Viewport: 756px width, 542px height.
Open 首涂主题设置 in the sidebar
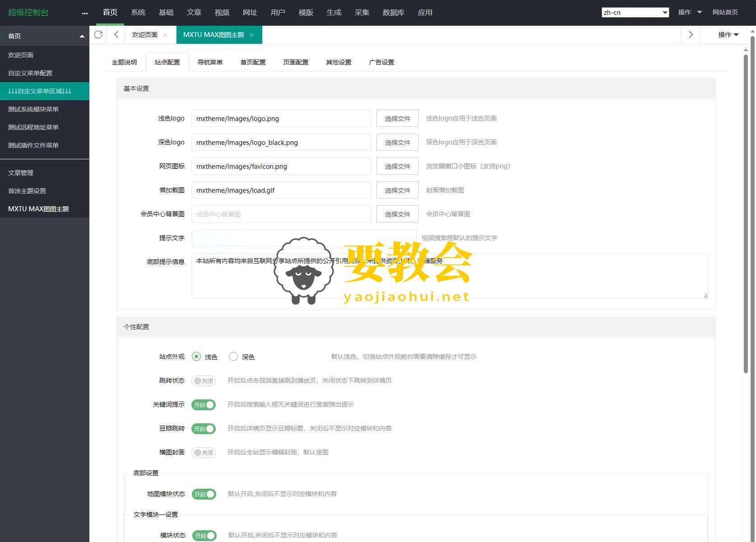tap(45, 191)
